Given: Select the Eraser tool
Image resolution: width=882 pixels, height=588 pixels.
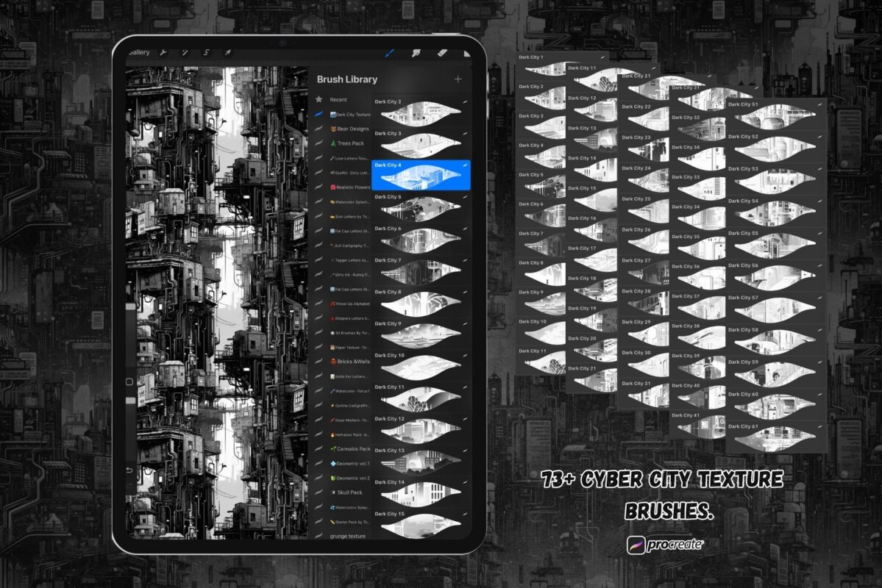Looking at the screenshot, I should point(442,53).
